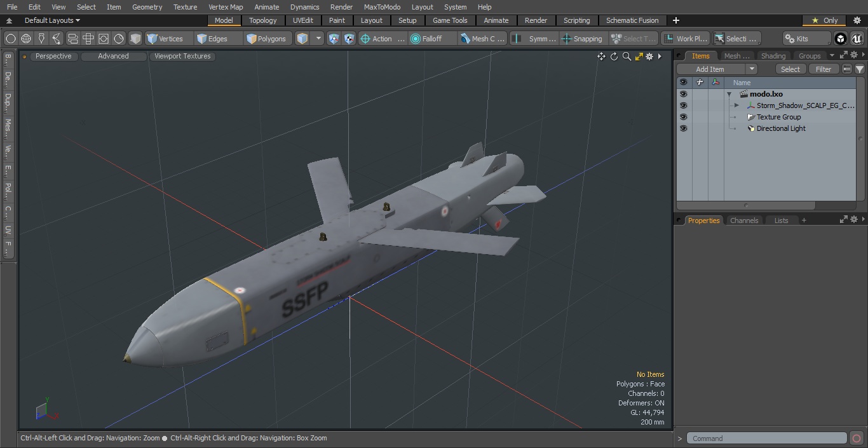Switch to the Topology layout tab
Screen dimensions: 868x448
(263, 20)
